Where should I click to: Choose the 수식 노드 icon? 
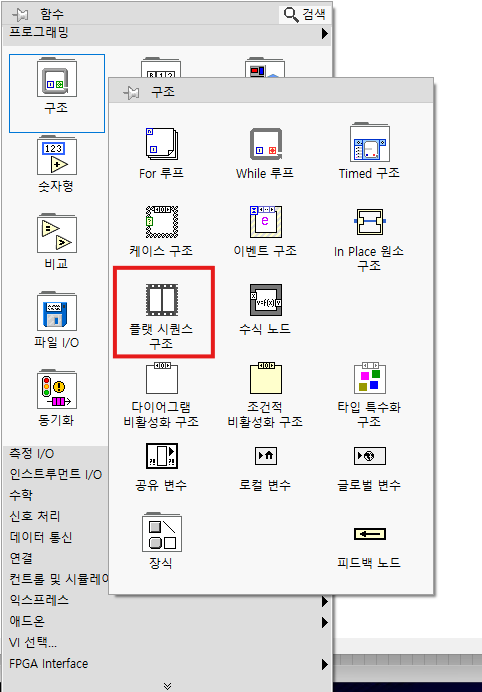click(266, 300)
